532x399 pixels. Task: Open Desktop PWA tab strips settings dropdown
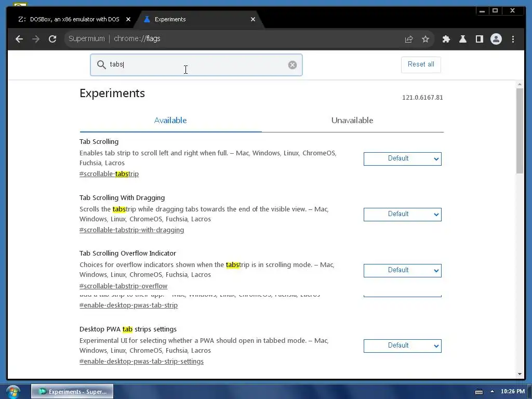(403, 345)
